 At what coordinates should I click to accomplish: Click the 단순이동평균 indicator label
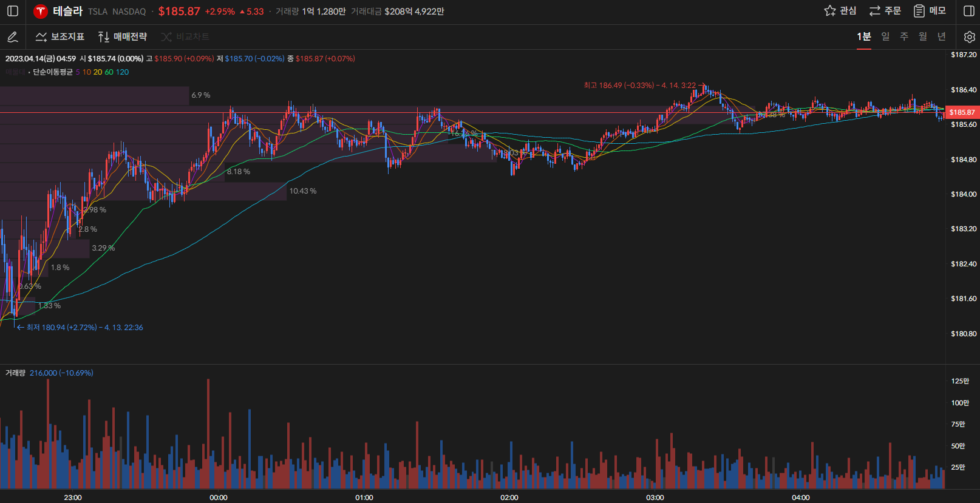tap(52, 72)
